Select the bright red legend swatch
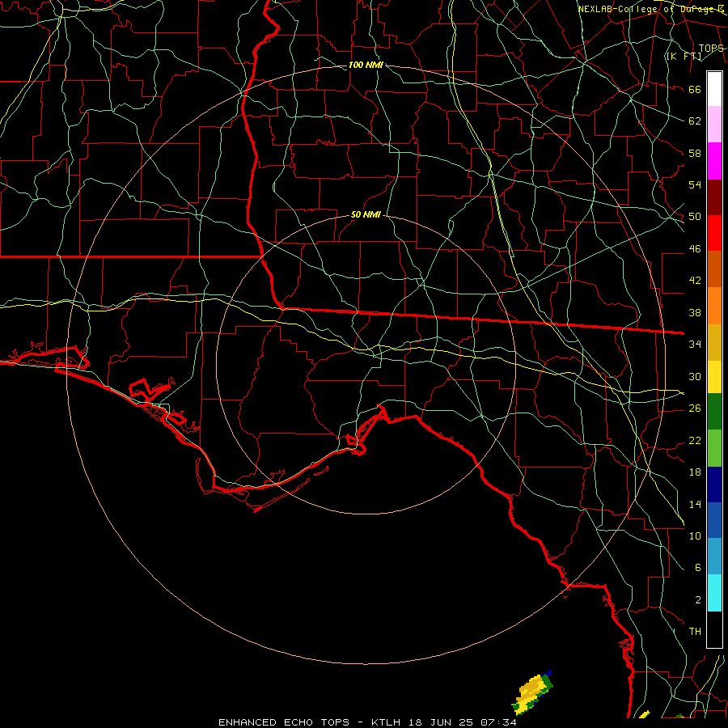 click(x=714, y=233)
